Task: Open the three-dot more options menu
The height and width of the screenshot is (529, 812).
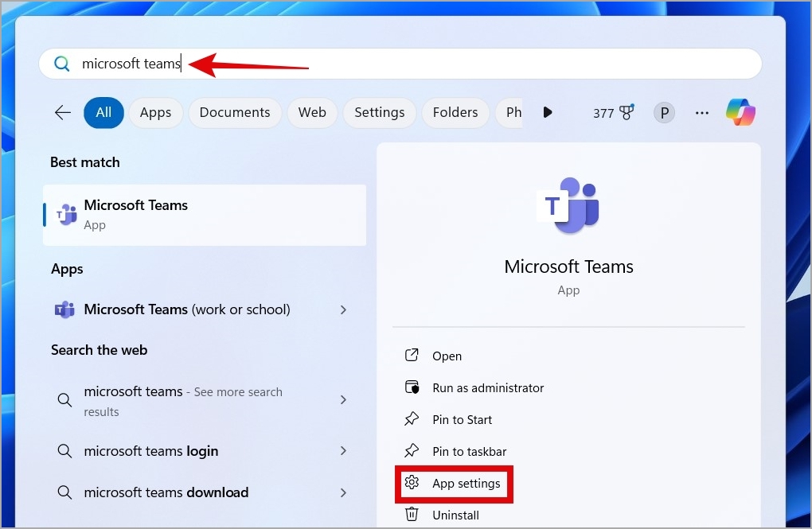Action: click(701, 113)
